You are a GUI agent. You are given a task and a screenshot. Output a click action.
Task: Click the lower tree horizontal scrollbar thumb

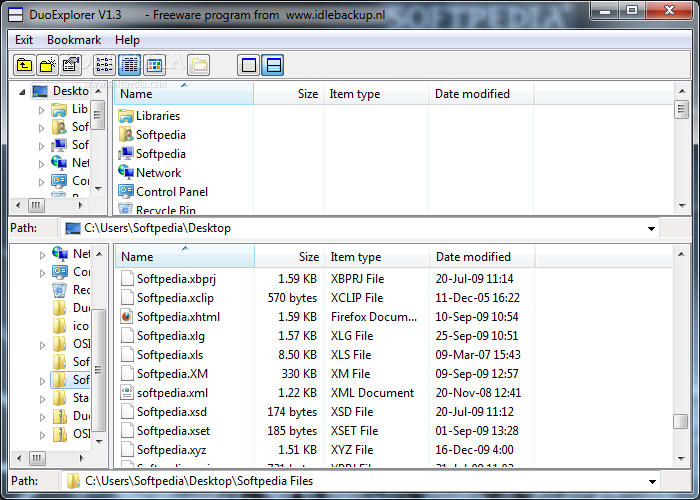(x=37, y=458)
